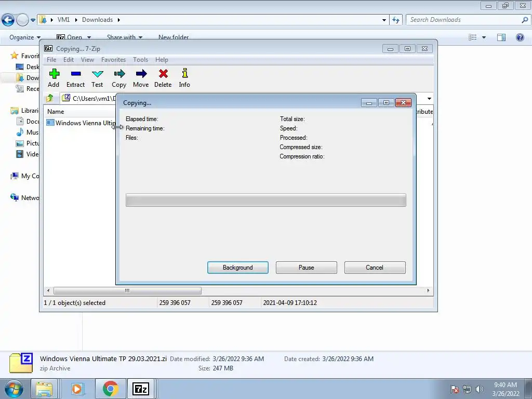Open the Share with dropdown in Explorer
Screen dimensions: 532x399
pyautogui.click(x=125, y=37)
